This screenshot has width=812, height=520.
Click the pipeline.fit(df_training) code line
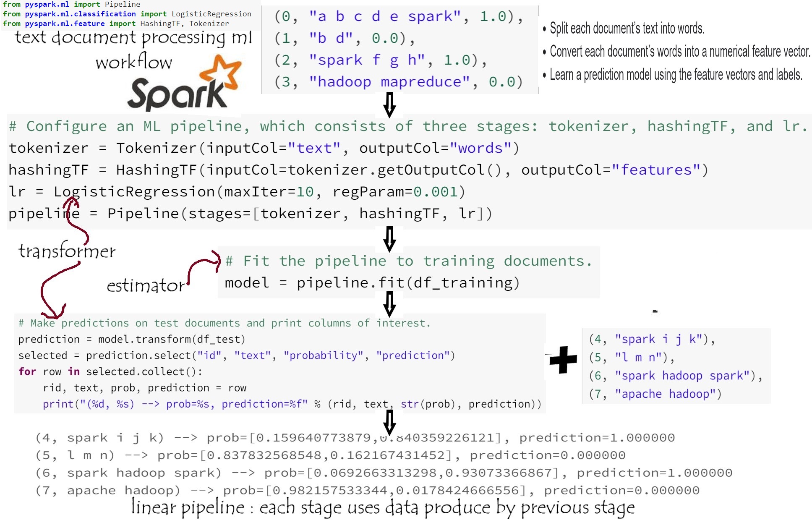[372, 283]
